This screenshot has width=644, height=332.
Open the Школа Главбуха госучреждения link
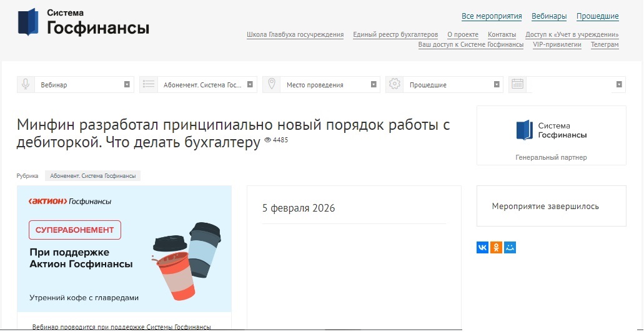coord(295,35)
